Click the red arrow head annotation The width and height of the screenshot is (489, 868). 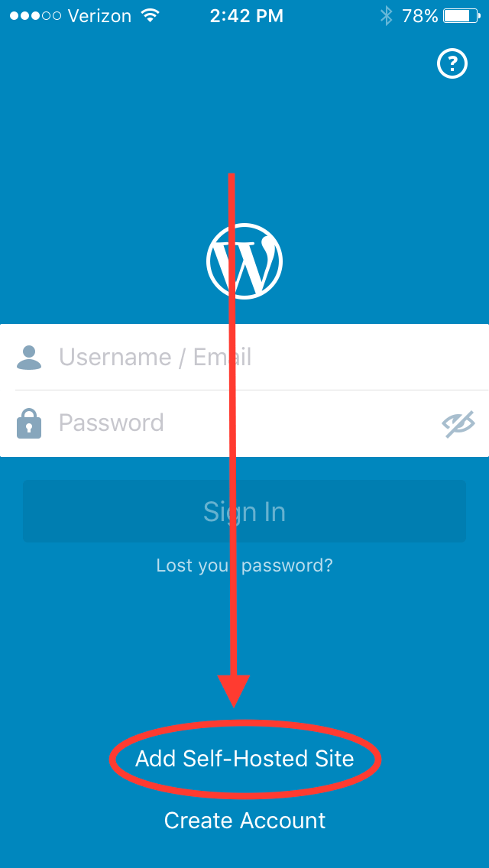click(234, 691)
